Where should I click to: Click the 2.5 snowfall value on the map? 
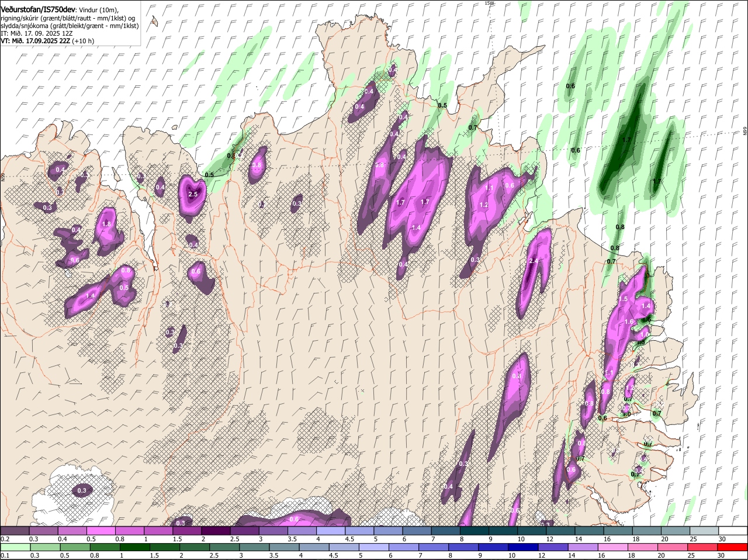coord(193,194)
